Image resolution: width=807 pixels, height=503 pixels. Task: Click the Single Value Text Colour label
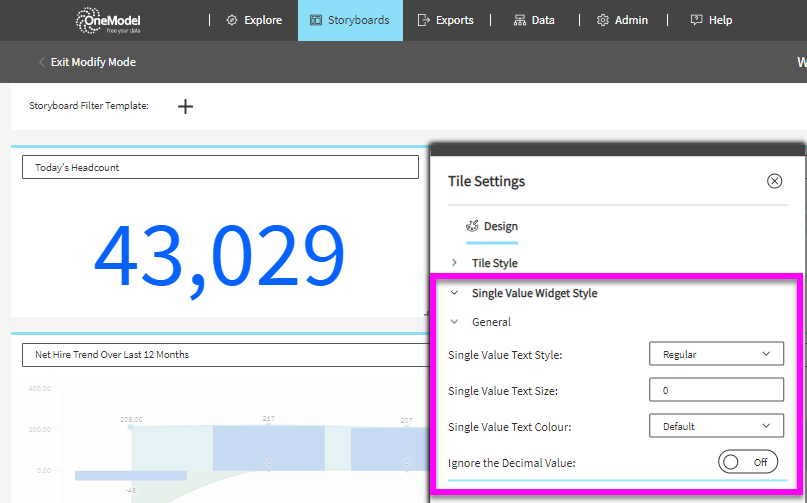point(510,427)
